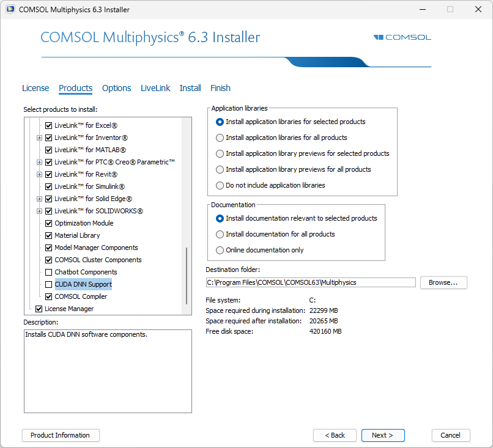Choose library previews for selected products
This screenshot has width=493, height=448.
pyautogui.click(x=220, y=154)
